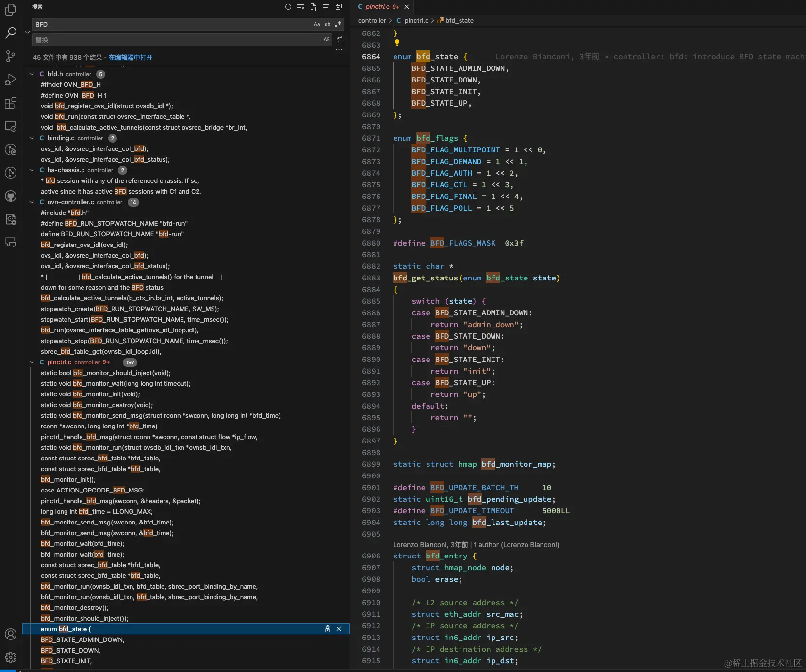Switch results to tree view
The width and height of the screenshot is (806, 672).
(x=326, y=7)
